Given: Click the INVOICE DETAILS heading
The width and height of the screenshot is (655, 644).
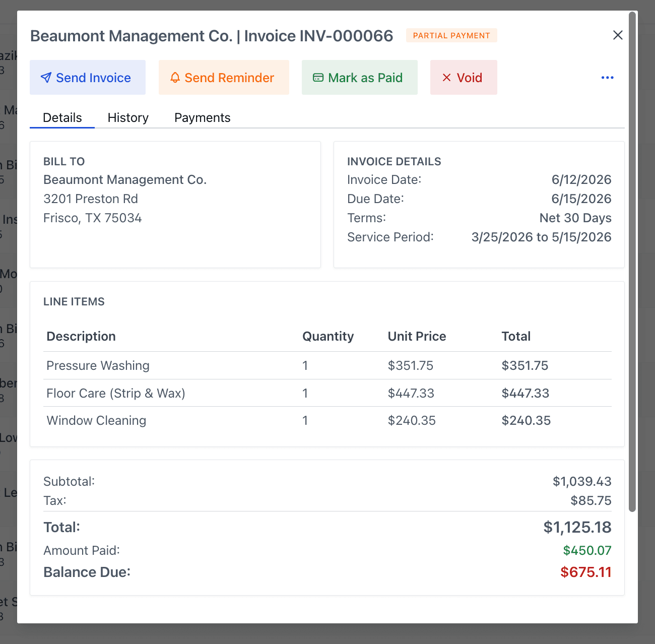Looking at the screenshot, I should (394, 161).
